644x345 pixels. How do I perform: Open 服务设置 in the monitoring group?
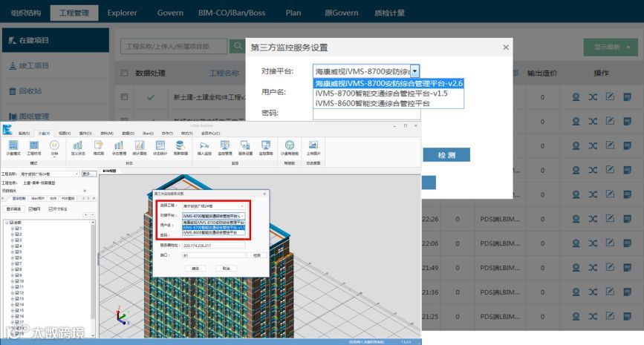click(245, 148)
